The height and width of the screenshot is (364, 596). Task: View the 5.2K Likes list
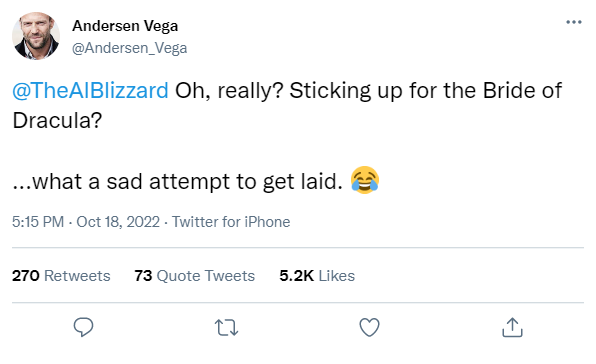[317, 275]
